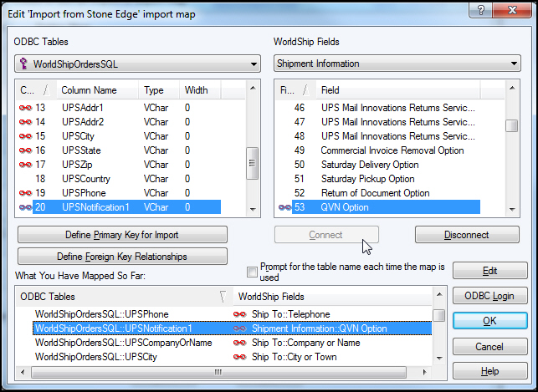This screenshot has width=538, height=392.
Task: Click left arrow of mapped list horizontal scrollbar
Action: coord(23,372)
